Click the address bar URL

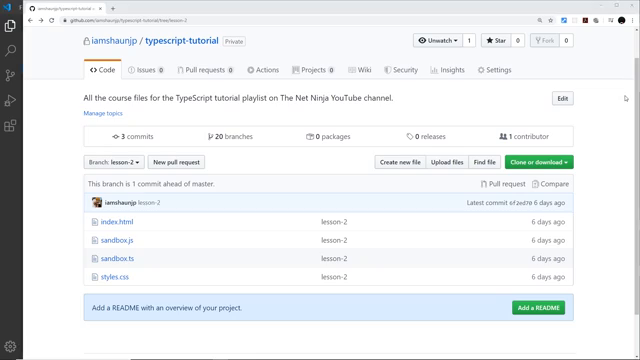(129, 20)
